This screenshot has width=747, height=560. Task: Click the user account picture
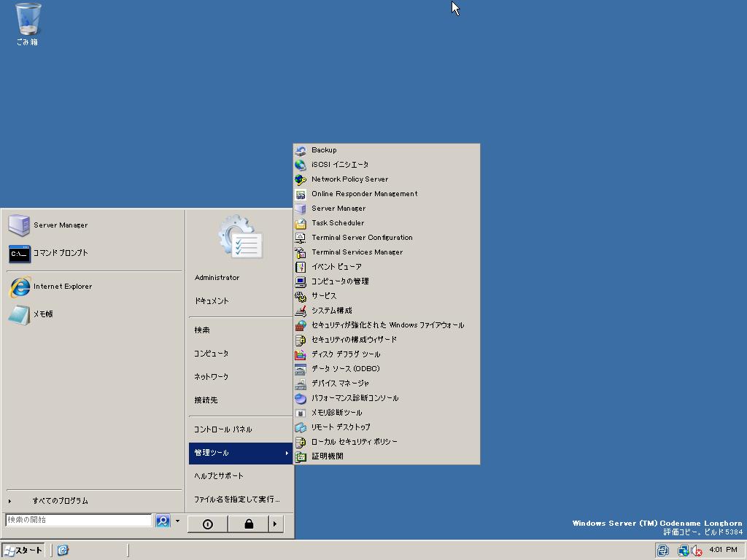click(x=241, y=237)
